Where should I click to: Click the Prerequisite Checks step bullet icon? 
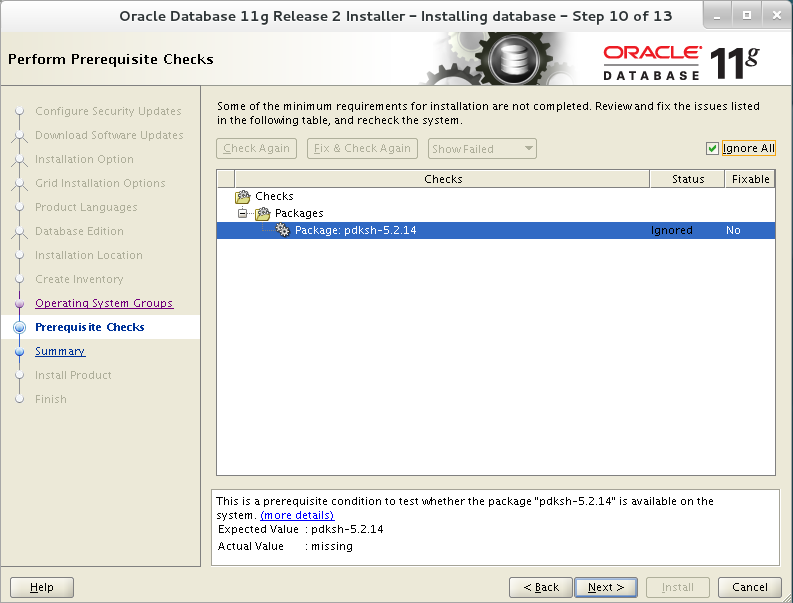19,327
